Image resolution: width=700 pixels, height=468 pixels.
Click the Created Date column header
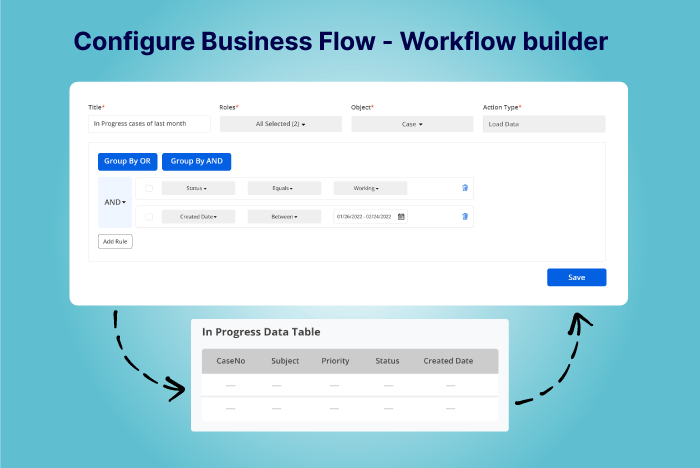coord(449,361)
